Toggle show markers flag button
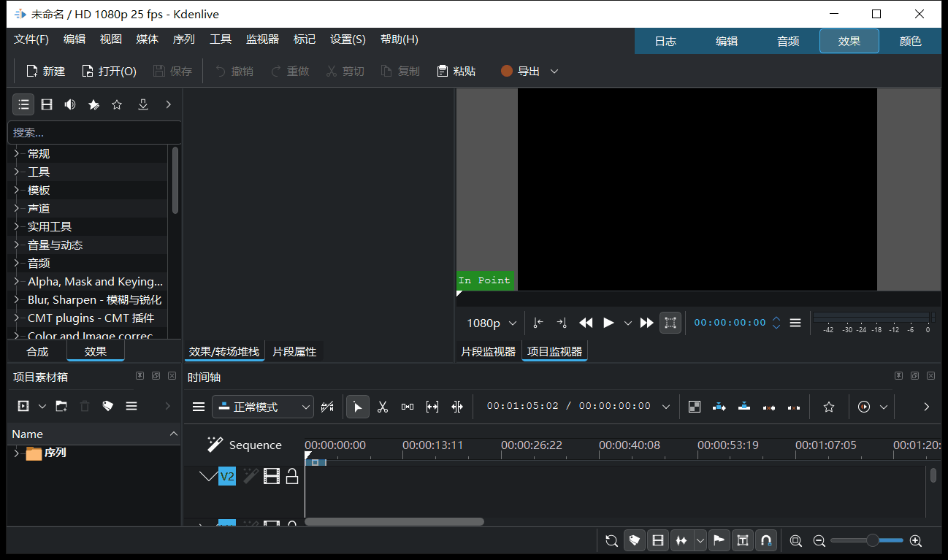This screenshot has height=560, width=948. [x=719, y=541]
